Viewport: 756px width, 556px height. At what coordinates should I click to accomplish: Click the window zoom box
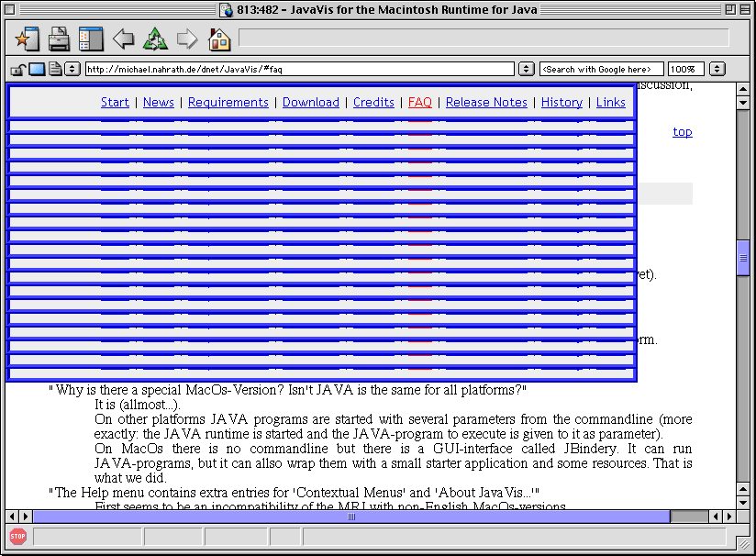pyautogui.click(x=730, y=9)
